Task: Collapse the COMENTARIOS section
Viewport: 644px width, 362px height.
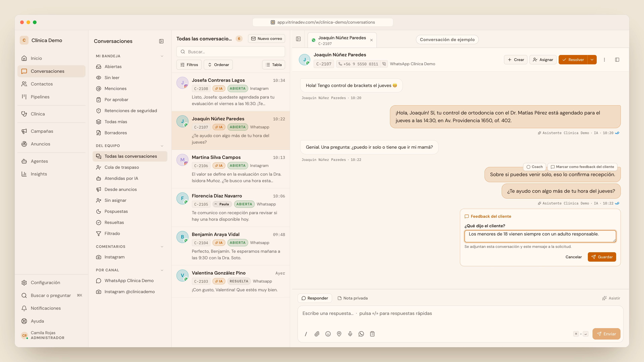Action: pyautogui.click(x=162, y=247)
